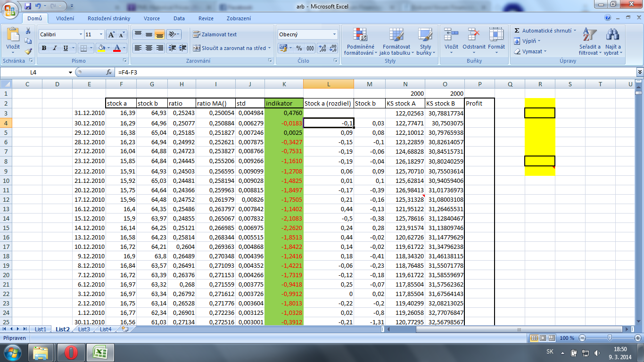Click the zoom slider in status bar

pos(610,338)
